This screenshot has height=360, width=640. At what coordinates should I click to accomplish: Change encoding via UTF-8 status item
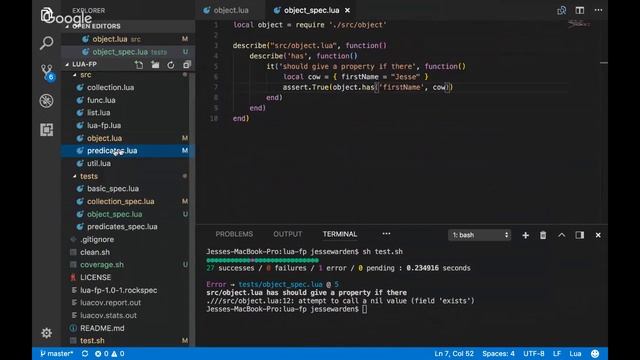pyautogui.click(x=533, y=353)
